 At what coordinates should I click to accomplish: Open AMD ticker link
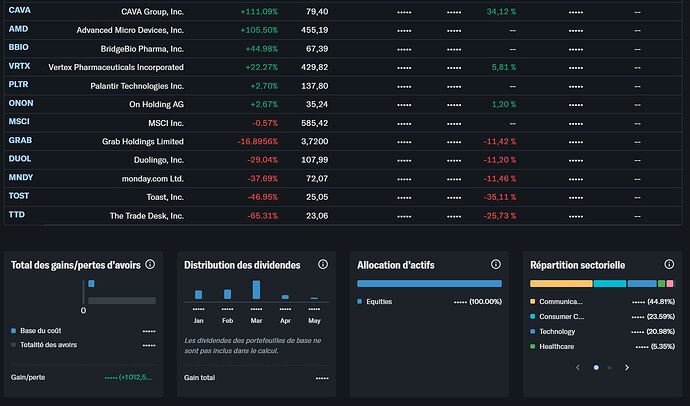pyautogui.click(x=18, y=29)
